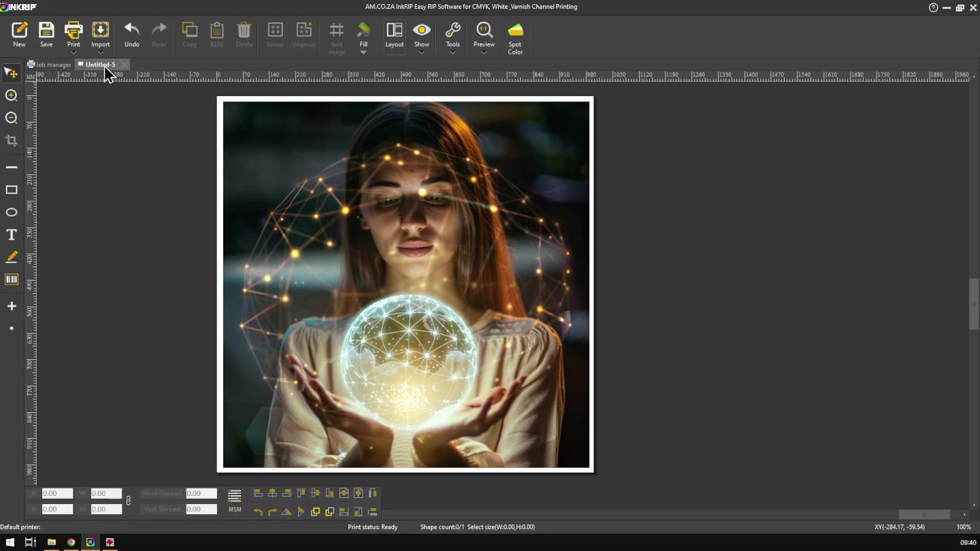This screenshot has width=980, height=551.
Task: Pick the Ellipse shape tool
Action: pyautogui.click(x=12, y=212)
